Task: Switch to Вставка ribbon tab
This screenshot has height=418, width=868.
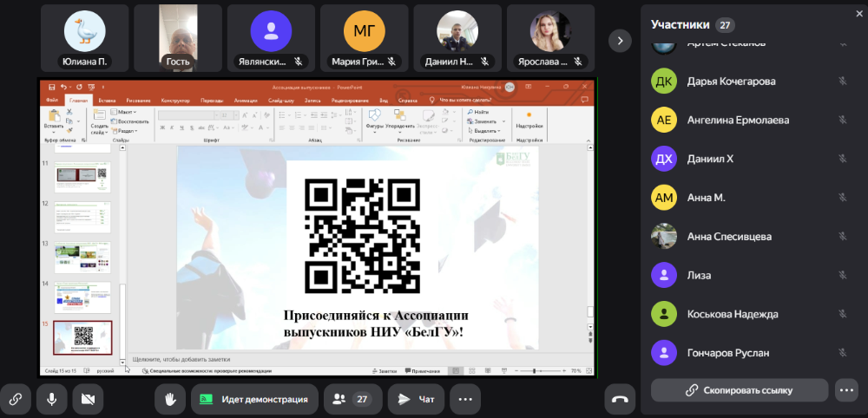Action: [x=107, y=101]
